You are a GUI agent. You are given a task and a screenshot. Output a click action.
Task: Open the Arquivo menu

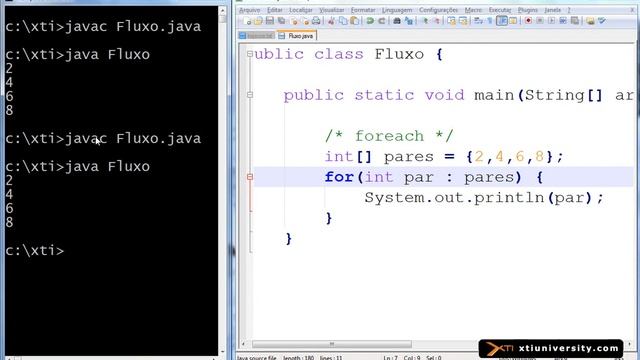(249, 10)
